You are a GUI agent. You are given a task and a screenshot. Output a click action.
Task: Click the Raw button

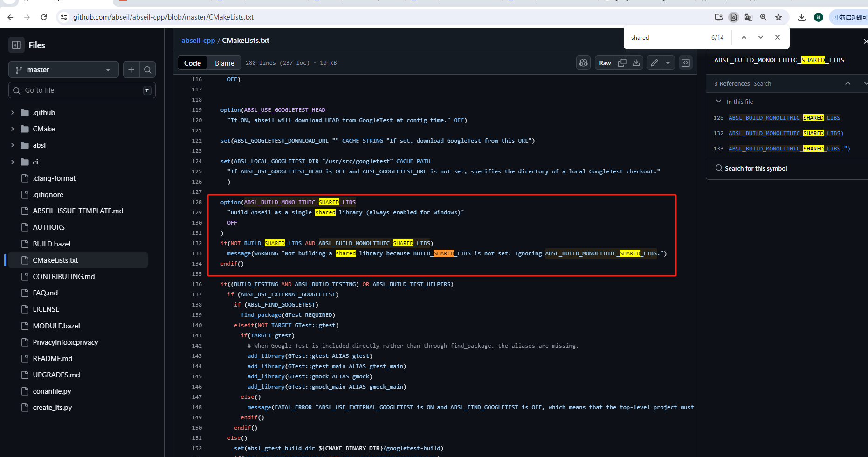click(605, 63)
